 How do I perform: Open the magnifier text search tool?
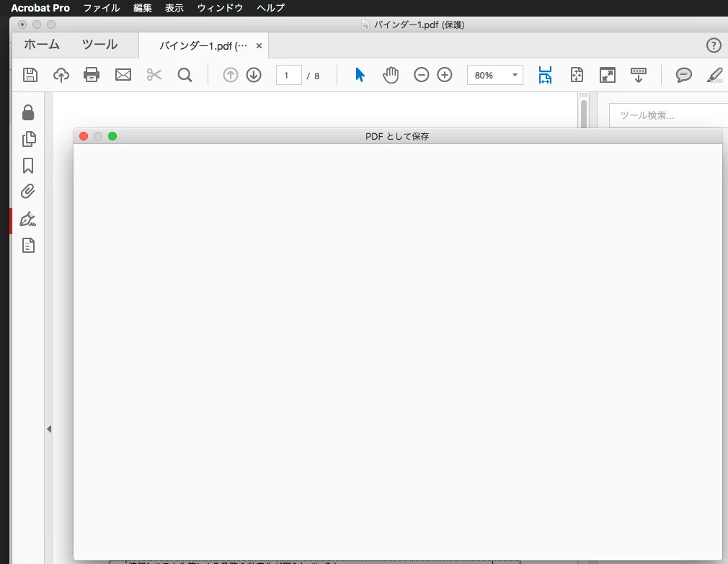[185, 75]
